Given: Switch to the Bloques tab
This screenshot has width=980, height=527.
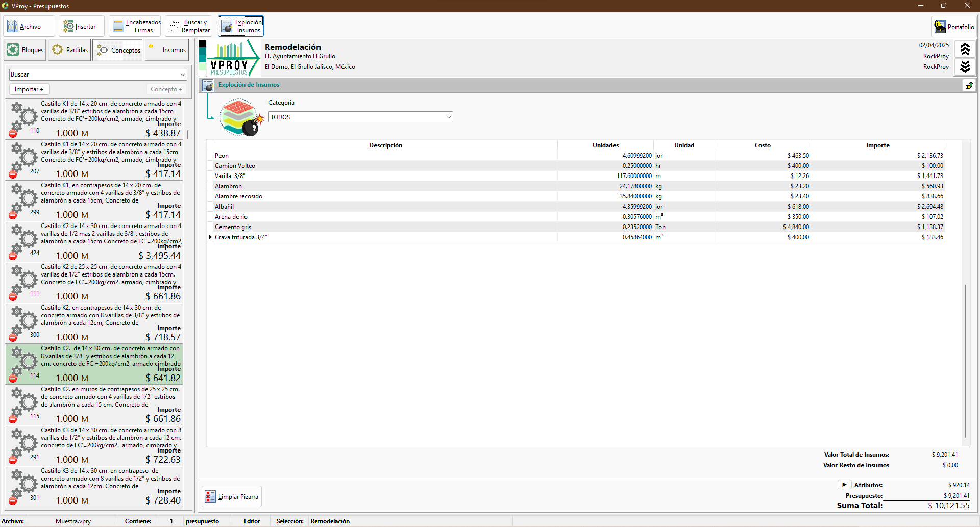Looking at the screenshot, I should pos(26,50).
